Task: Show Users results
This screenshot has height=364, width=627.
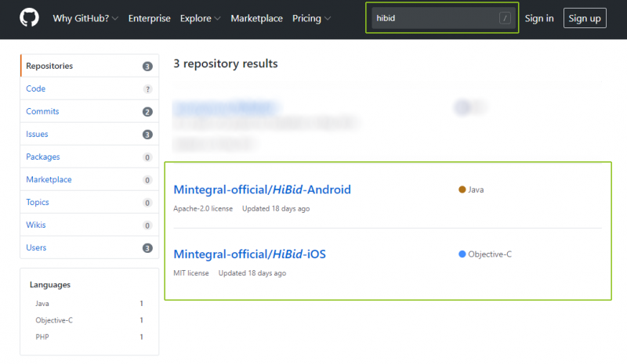Action: [89, 247]
